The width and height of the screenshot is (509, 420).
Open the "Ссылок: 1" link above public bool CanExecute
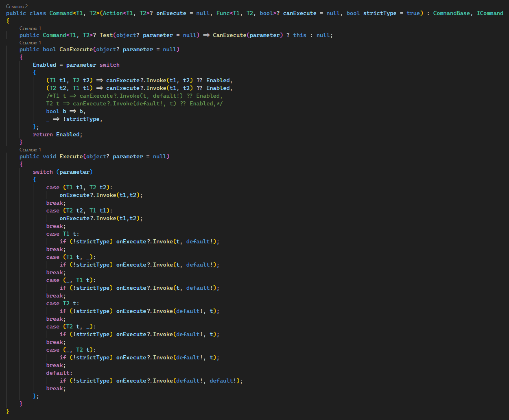[30, 43]
